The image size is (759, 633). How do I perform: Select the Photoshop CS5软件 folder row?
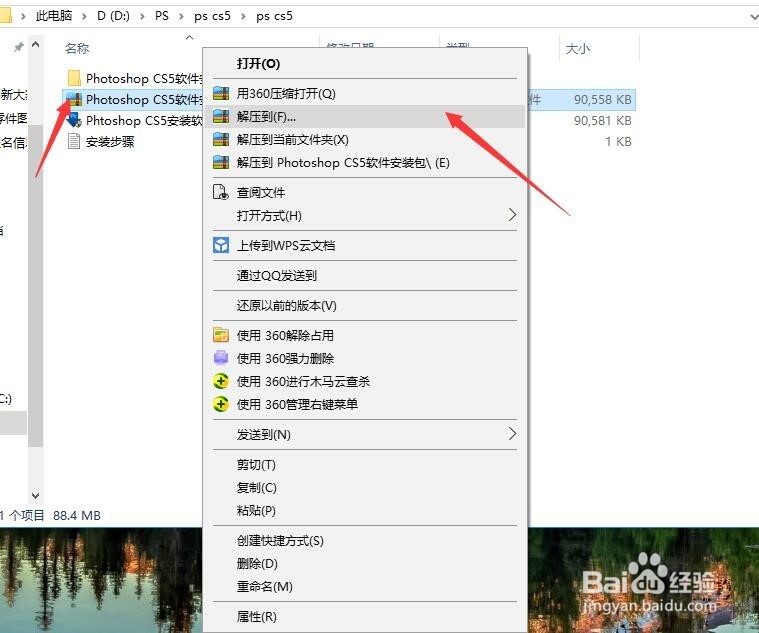[133, 78]
